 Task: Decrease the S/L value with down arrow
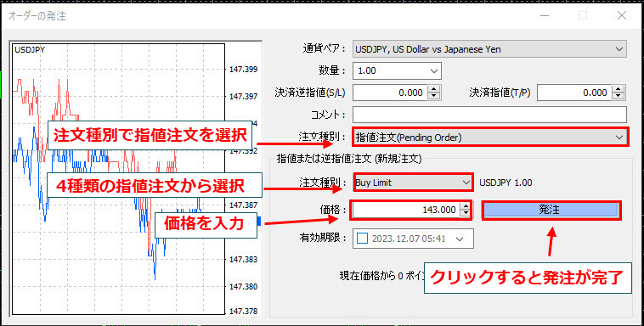click(433, 97)
